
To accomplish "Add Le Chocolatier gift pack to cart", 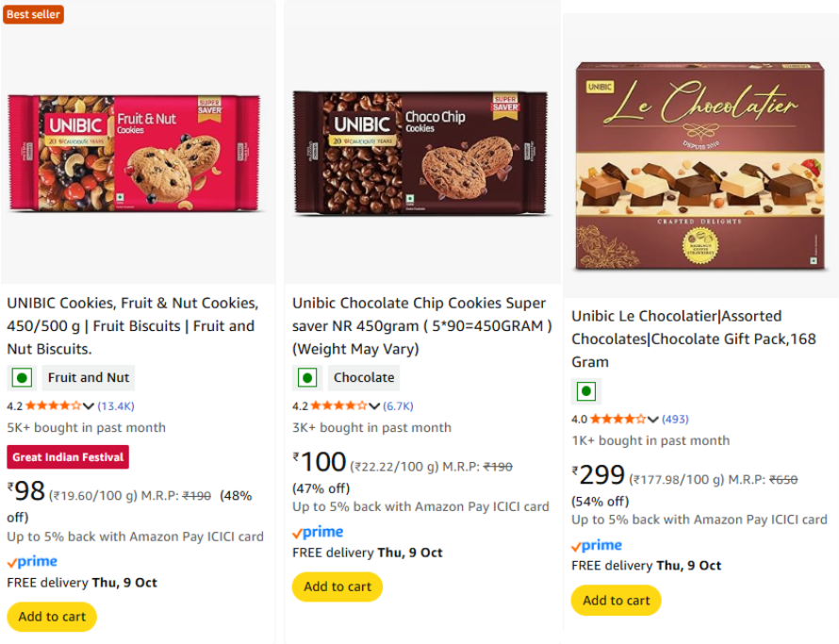I will [x=617, y=601].
